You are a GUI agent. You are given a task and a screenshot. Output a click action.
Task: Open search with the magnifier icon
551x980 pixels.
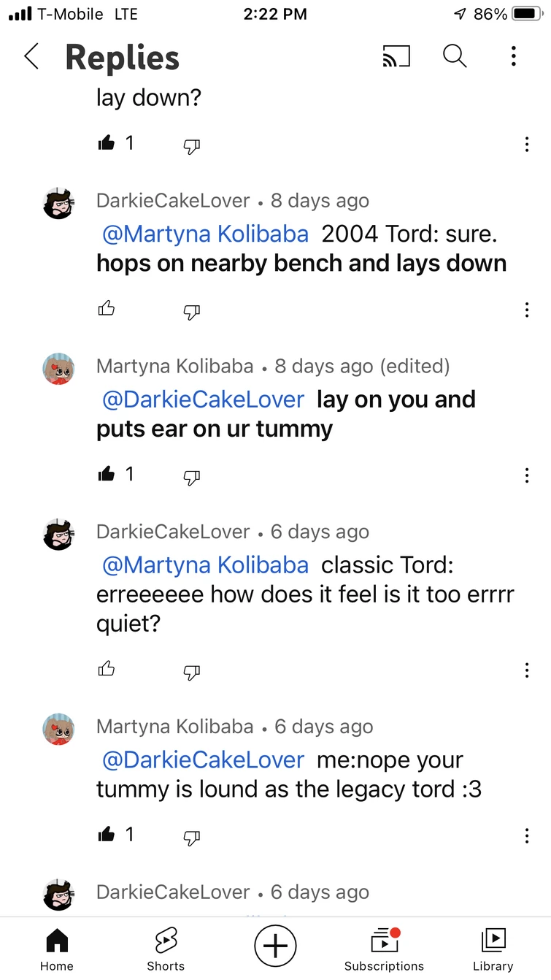click(455, 56)
